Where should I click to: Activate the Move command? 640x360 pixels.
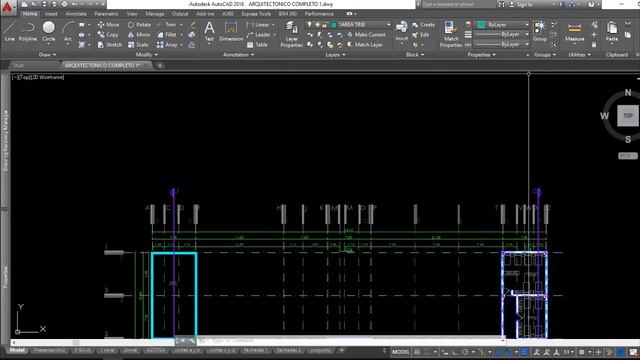click(108, 24)
